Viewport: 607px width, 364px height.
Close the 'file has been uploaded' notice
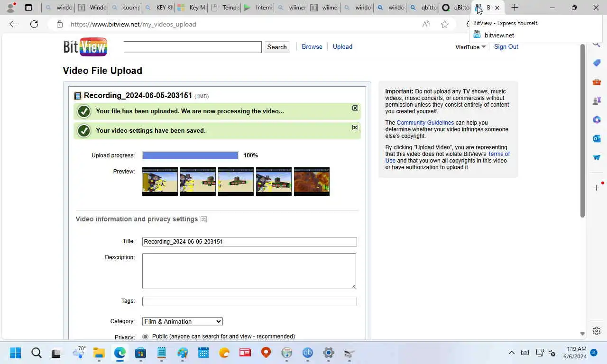click(355, 108)
